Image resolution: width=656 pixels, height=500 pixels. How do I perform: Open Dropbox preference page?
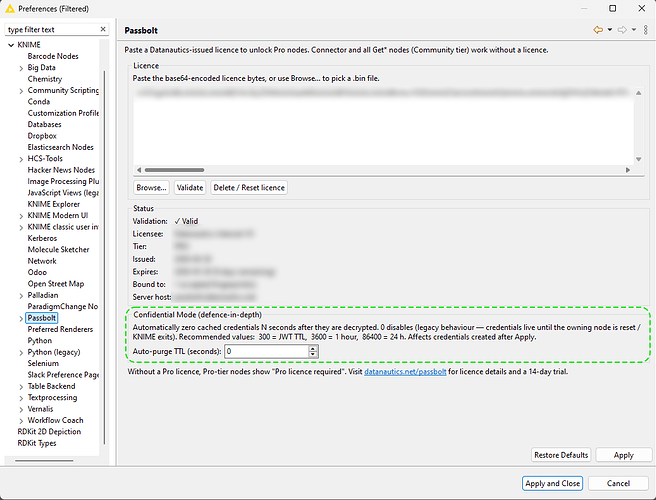tap(42, 136)
